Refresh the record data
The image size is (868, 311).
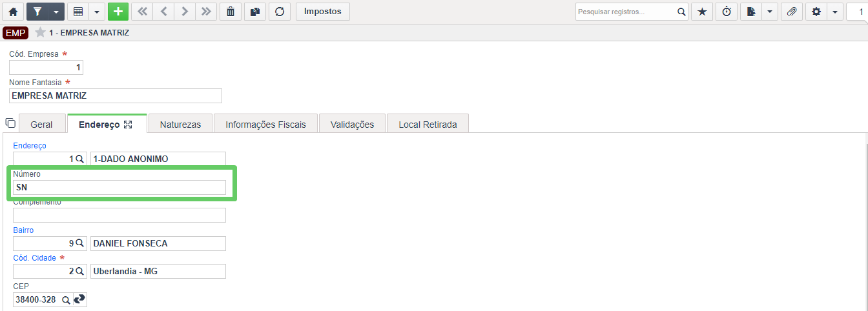[x=279, y=12]
